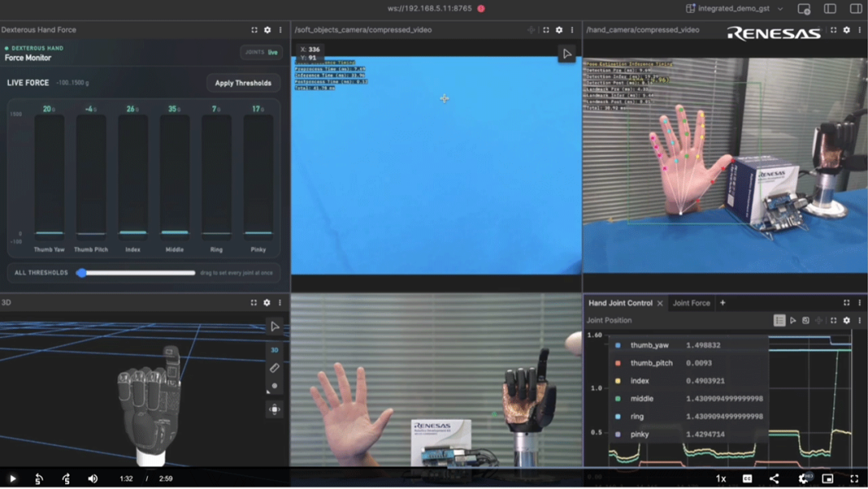Click the Apply Thresholds button
This screenshot has width=868, height=489.
(243, 83)
